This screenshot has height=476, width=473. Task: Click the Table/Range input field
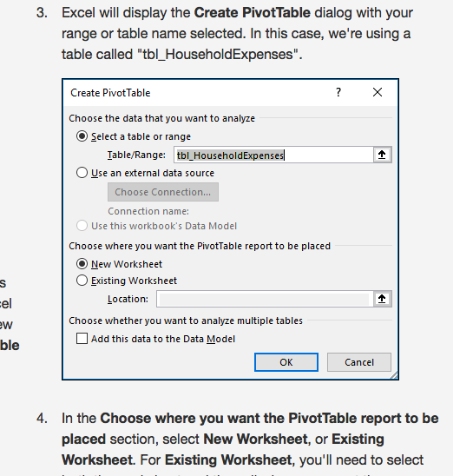[273, 155]
